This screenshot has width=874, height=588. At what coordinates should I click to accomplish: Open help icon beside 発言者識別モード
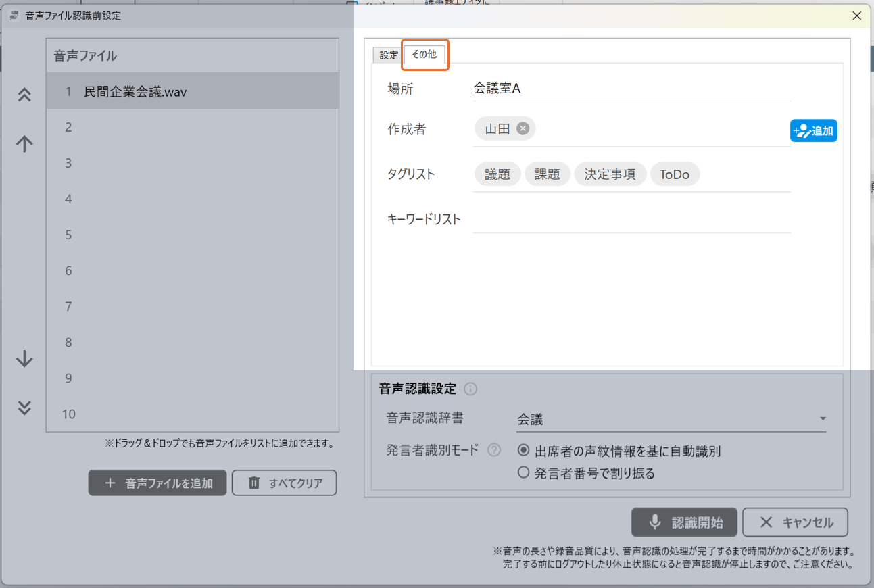[x=495, y=450]
